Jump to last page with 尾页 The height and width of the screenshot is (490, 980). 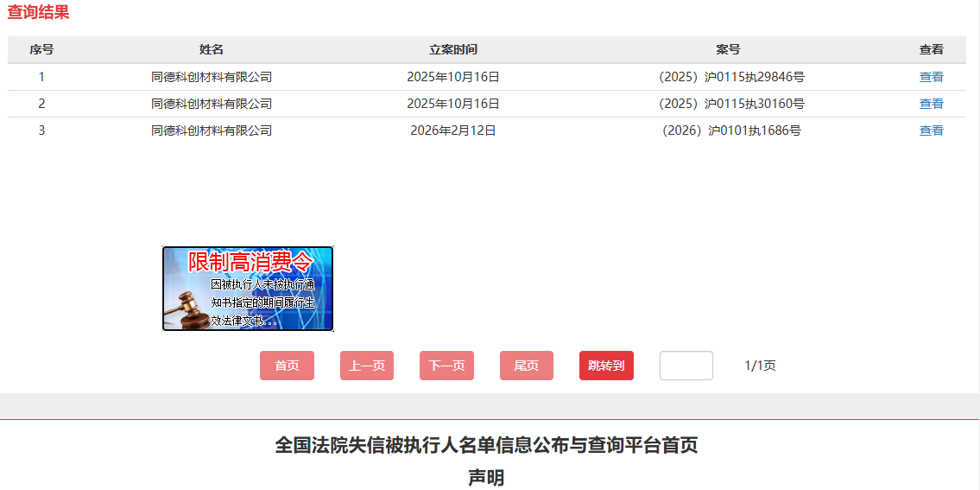(x=526, y=366)
